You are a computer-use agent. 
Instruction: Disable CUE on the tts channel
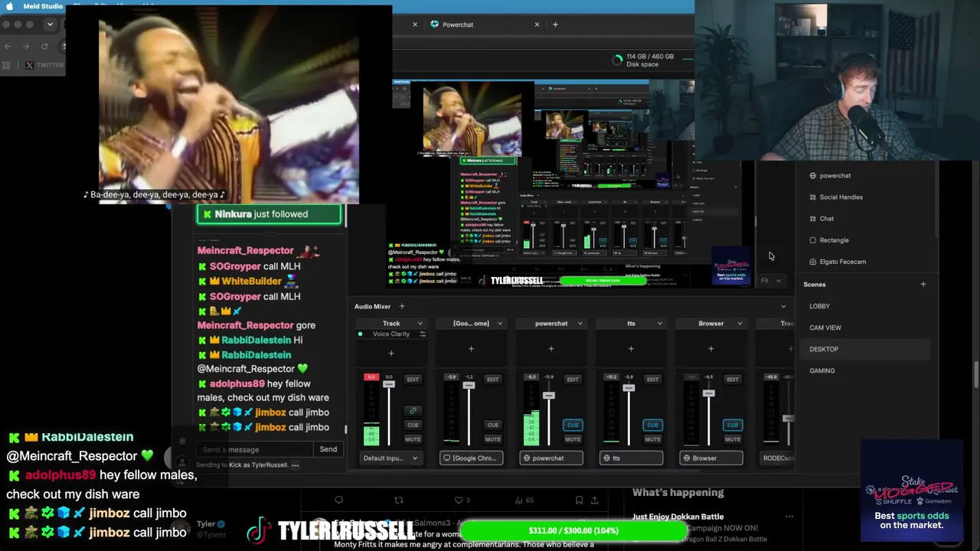652,425
